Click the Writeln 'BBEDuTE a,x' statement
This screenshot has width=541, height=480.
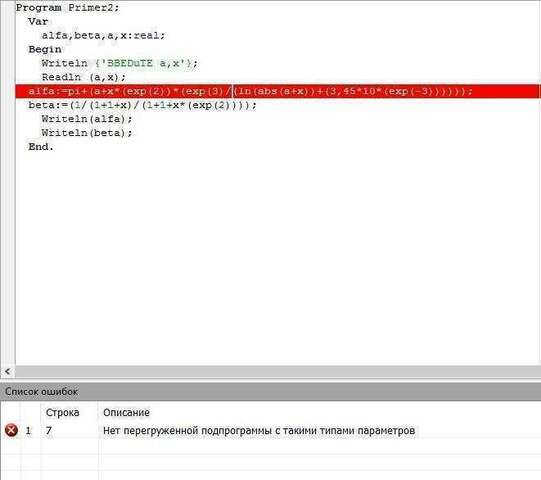tap(119, 63)
